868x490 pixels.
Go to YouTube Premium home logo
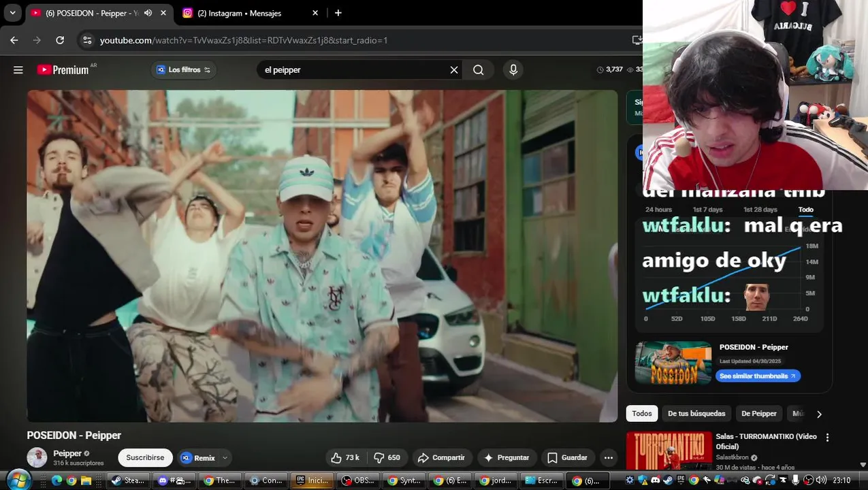[x=63, y=69]
